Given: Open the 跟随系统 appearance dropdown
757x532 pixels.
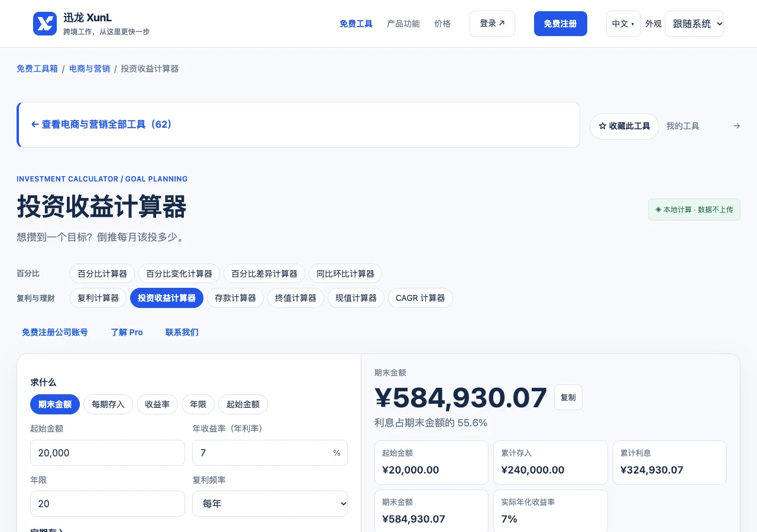Looking at the screenshot, I should tap(694, 24).
